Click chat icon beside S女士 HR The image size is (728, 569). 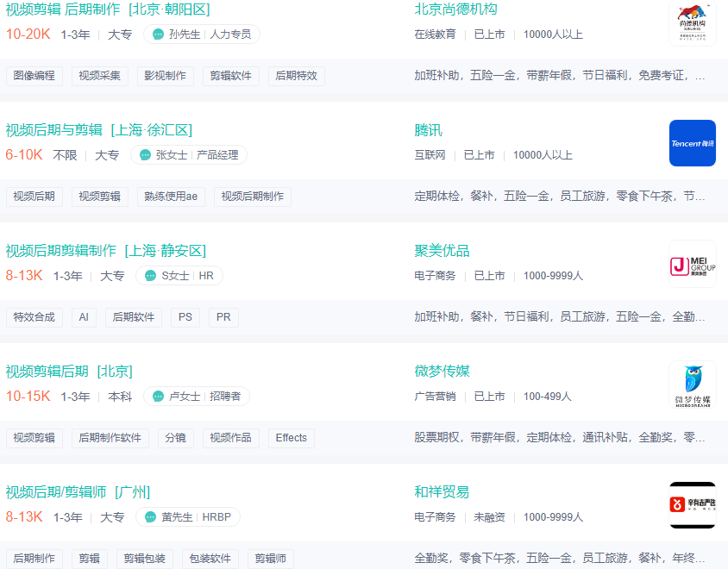pos(150,276)
